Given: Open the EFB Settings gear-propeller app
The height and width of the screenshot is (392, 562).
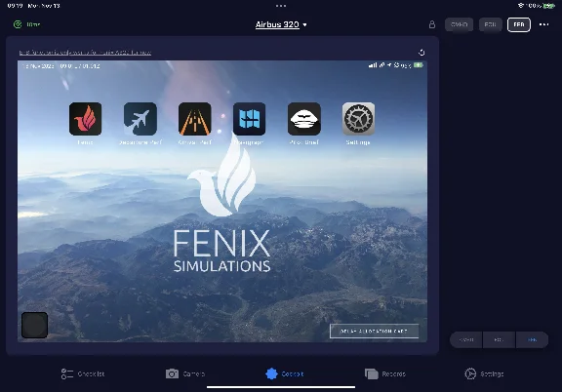Looking at the screenshot, I should click(x=358, y=119).
